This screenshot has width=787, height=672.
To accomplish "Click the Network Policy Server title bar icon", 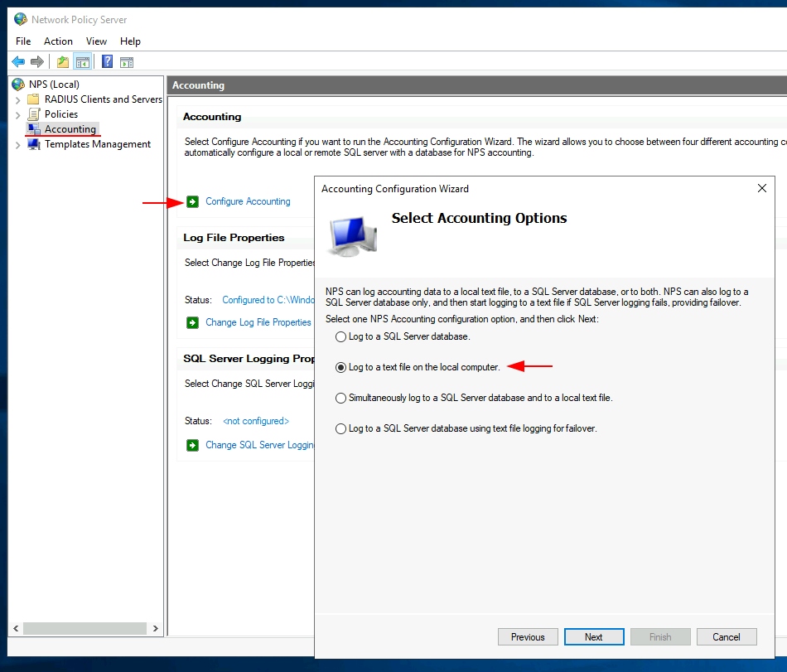I will [21, 20].
